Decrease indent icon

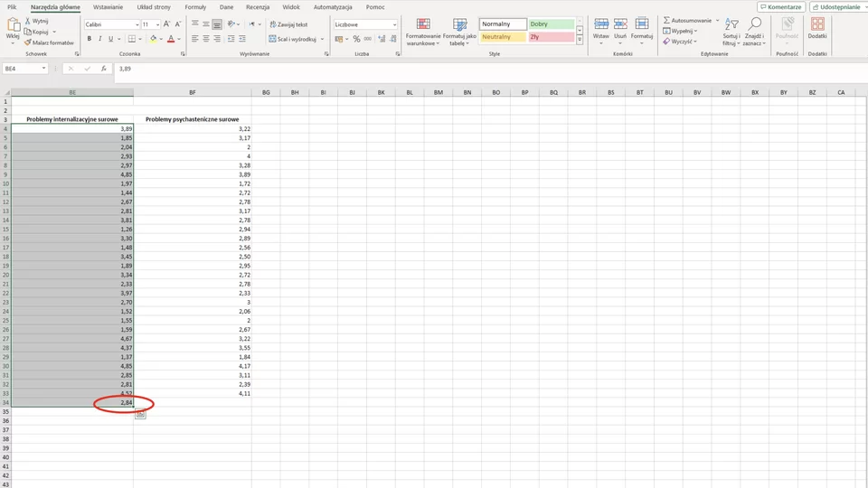pos(231,39)
